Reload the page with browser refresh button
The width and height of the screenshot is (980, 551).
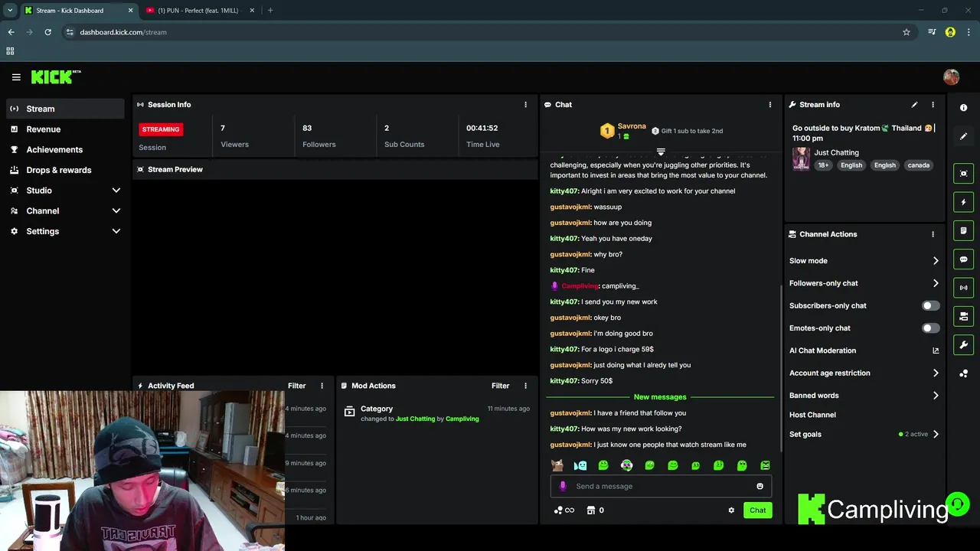coord(47,32)
